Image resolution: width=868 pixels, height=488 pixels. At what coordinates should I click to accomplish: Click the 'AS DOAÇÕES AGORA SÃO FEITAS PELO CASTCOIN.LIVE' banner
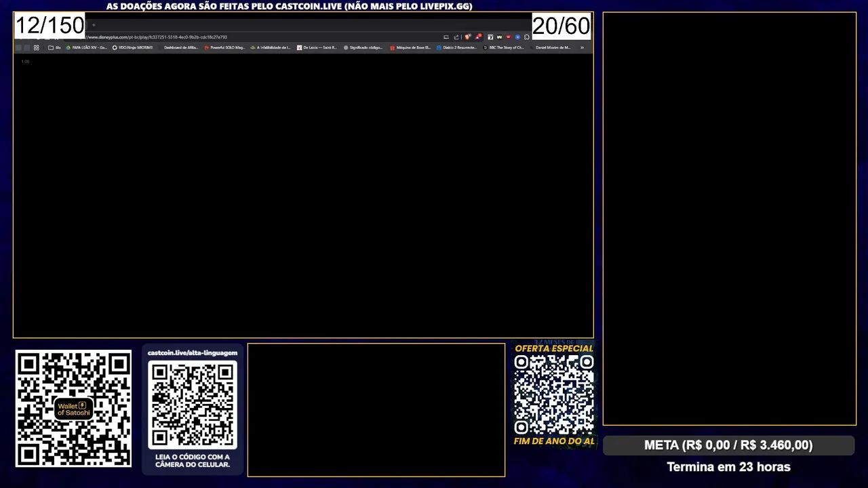click(289, 6)
